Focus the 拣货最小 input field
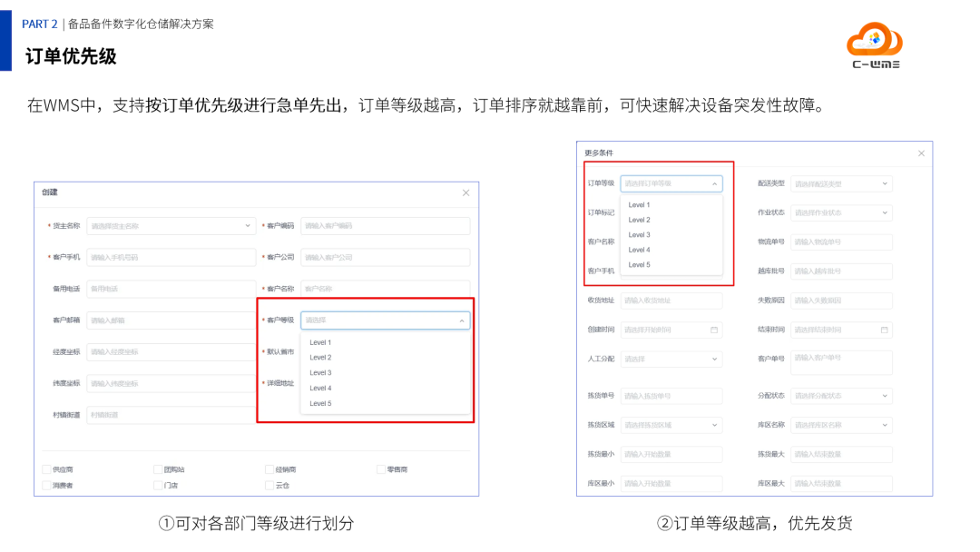This screenshot has height=552, width=980. 671,455
